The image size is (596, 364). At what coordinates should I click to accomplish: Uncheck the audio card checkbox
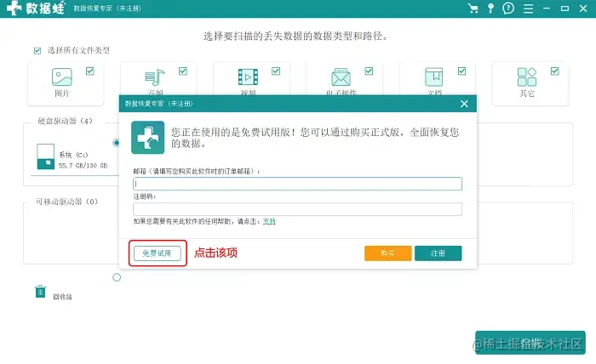(183, 71)
